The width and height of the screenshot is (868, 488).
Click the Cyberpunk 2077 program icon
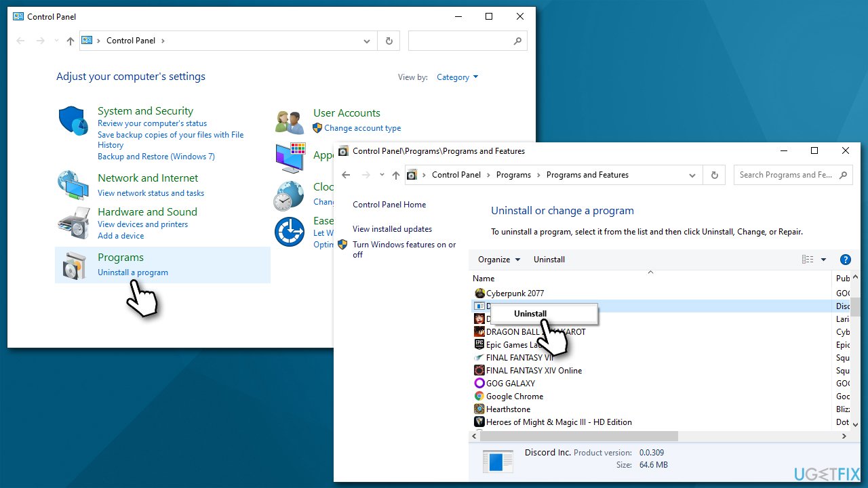[479, 293]
